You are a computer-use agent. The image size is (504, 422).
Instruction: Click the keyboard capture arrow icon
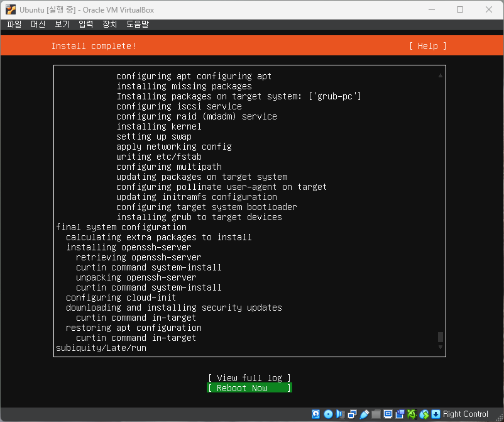[x=436, y=414]
